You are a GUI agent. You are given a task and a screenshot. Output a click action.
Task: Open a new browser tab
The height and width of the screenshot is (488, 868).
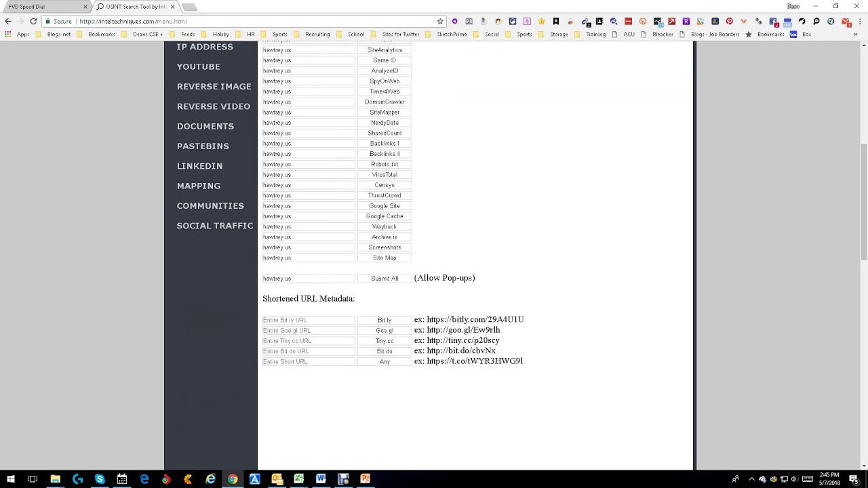point(189,7)
